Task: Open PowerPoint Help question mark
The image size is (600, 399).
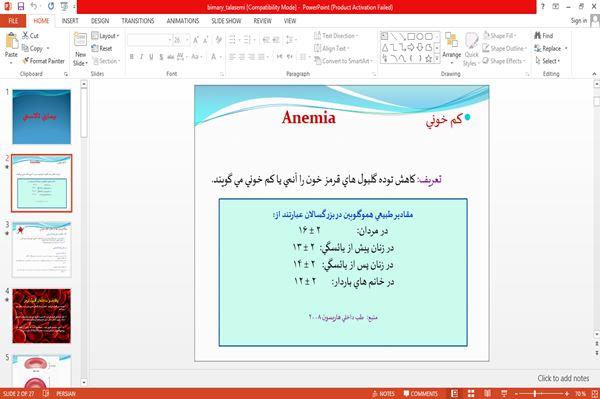Action: [543, 6]
